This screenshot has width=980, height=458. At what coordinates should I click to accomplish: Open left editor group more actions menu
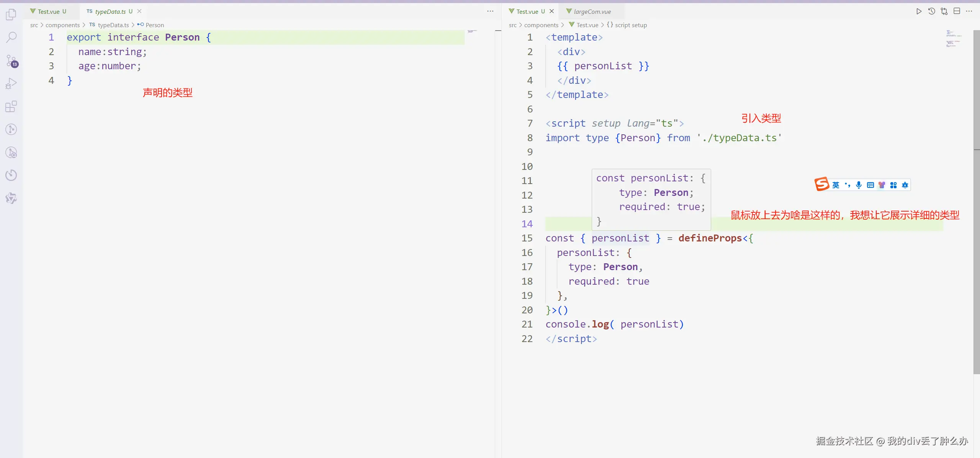coord(490,11)
